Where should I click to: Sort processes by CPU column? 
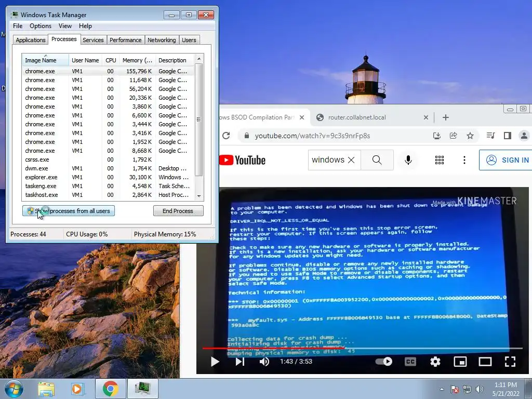tap(111, 60)
